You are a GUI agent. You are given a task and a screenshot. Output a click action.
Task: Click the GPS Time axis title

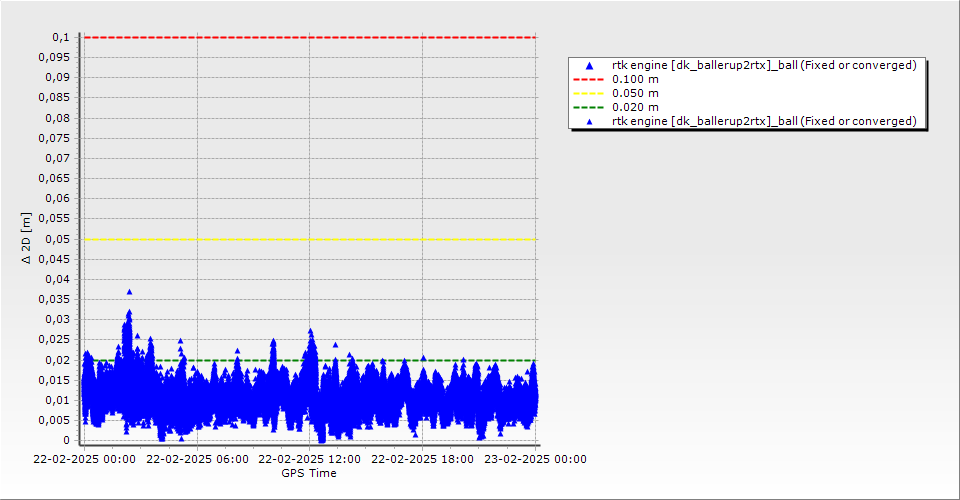(x=309, y=473)
